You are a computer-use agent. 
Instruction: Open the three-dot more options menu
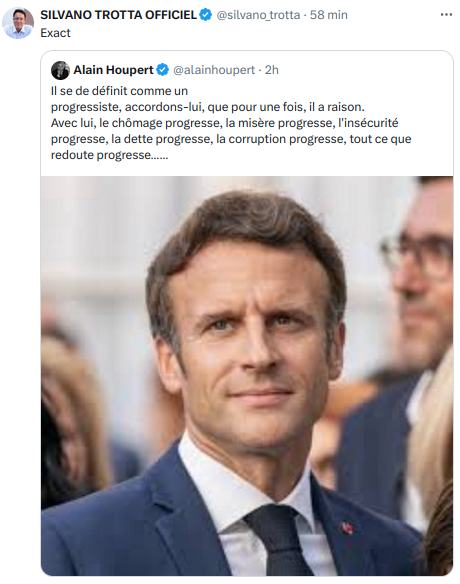[446, 15]
